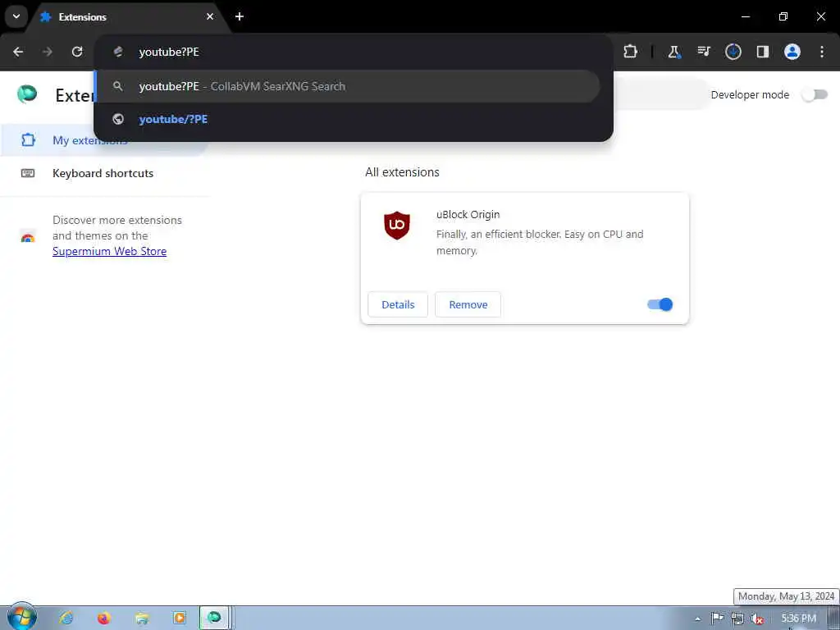840x630 pixels.
Task: Launch Internet Explorer from the taskbar
Action: pyautogui.click(x=66, y=619)
